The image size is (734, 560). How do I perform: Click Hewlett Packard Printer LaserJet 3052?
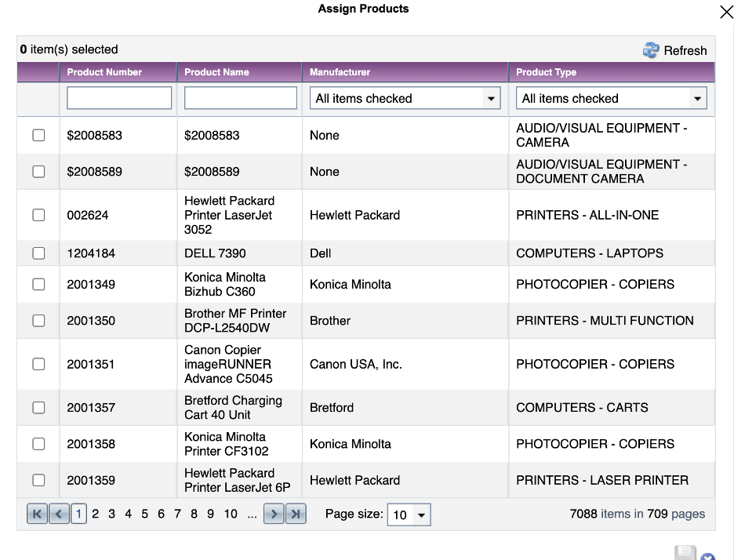point(229,216)
